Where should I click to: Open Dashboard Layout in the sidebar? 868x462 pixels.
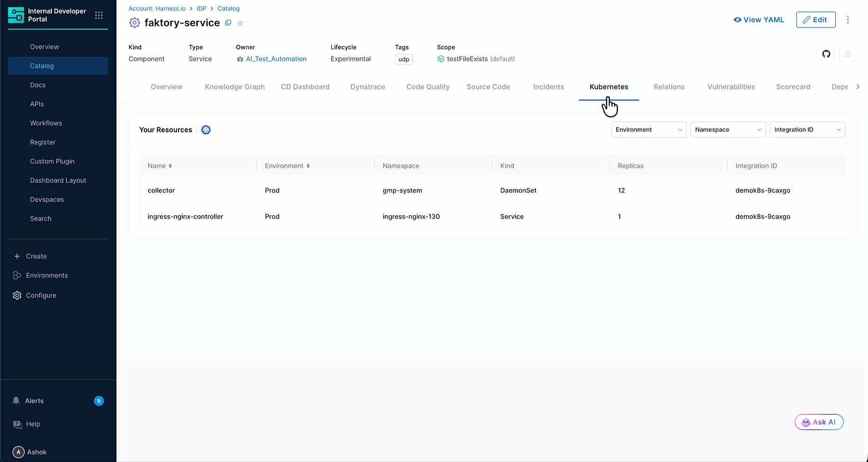click(x=58, y=181)
